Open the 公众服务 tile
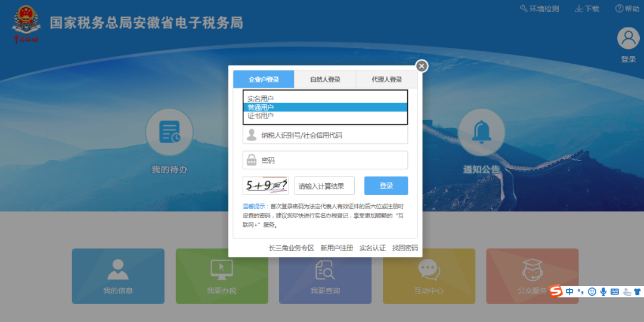The width and height of the screenshot is (644, 322). point(532,276)
